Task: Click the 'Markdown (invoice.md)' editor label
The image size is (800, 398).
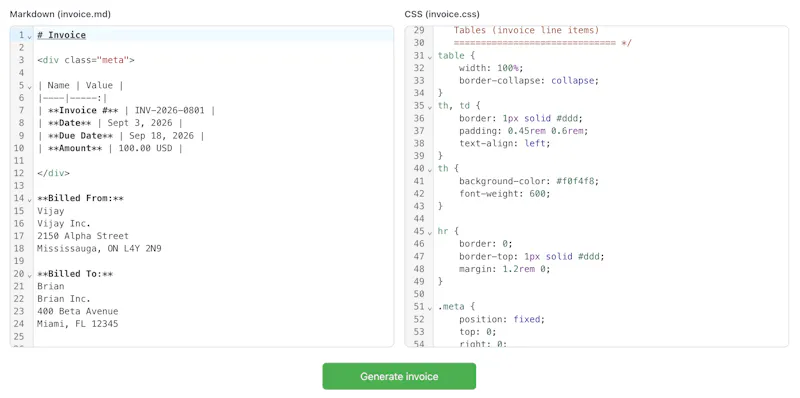Action: tap(60, 14)
